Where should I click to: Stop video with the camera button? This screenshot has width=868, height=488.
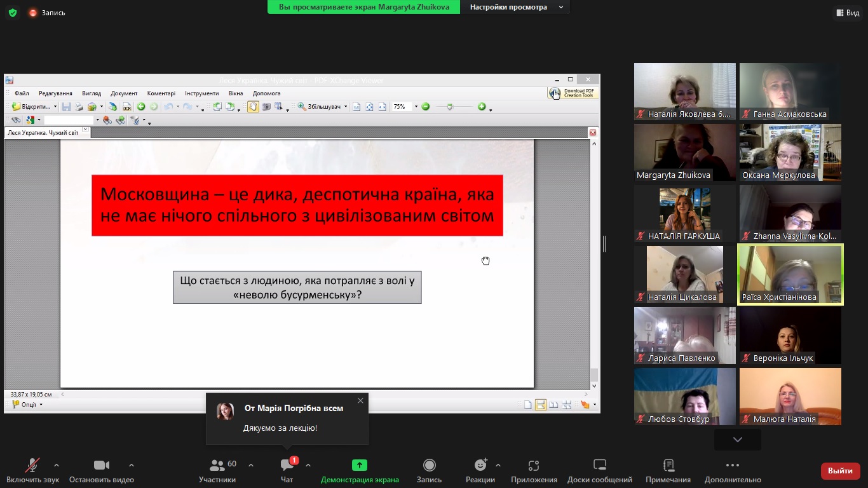coord(102,466)
